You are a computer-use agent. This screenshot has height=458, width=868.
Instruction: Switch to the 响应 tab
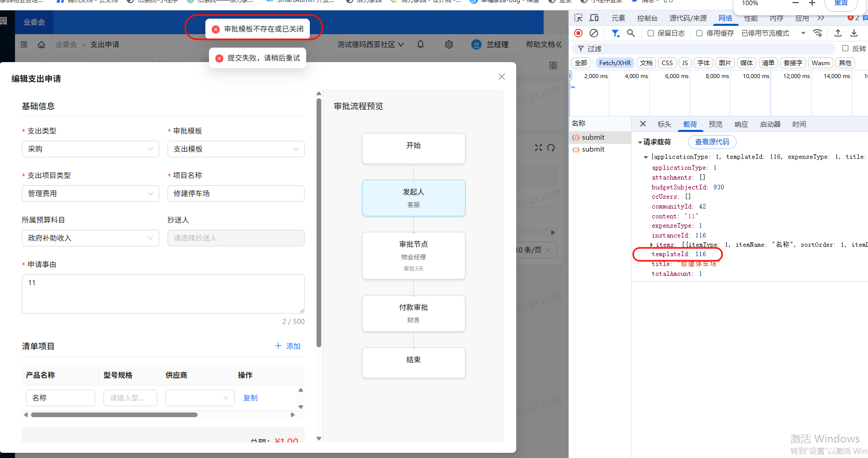(x=741, y=124)
